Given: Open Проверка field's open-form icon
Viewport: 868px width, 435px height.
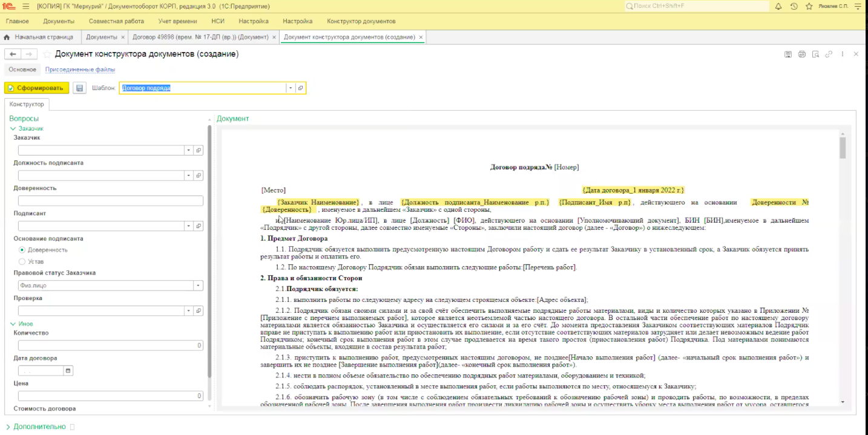Looking at the screenshot, I should (x=199, y=310).
